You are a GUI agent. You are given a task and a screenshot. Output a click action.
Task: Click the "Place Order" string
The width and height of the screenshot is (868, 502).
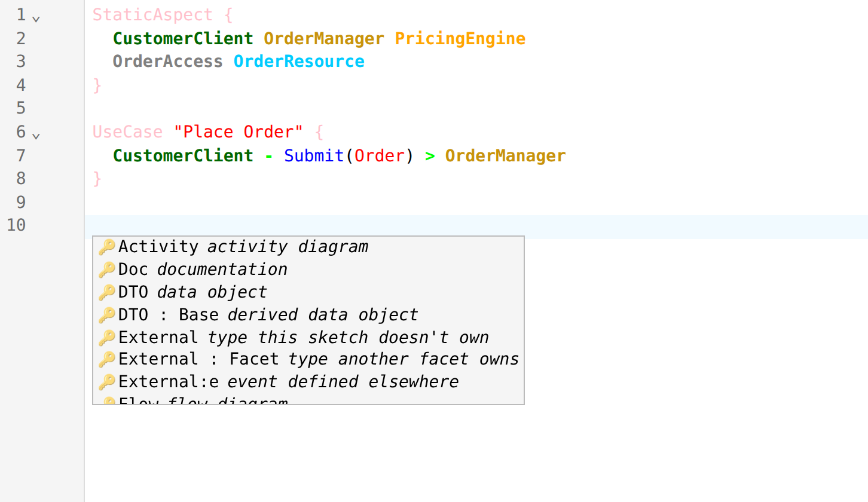[239, 131]
